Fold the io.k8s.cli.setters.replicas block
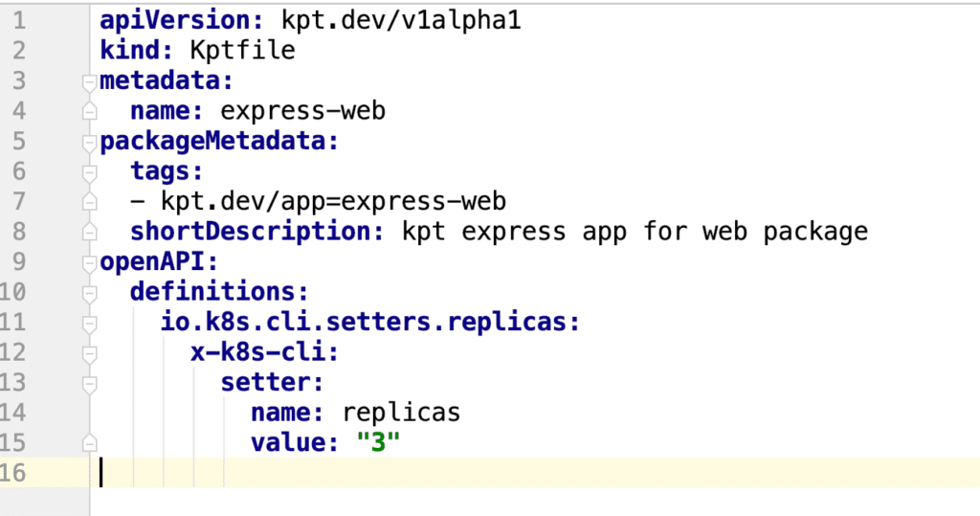Image resolution: width=980 pixels, height=516 pixels. [x=89, y=324]
